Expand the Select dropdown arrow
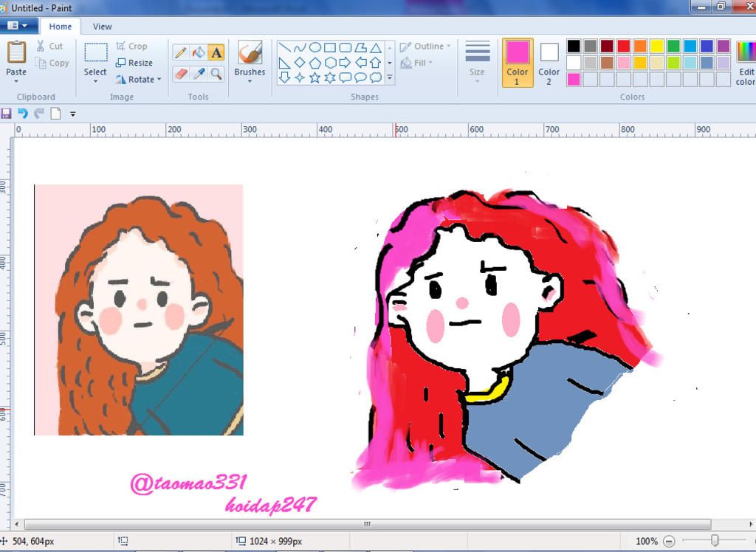 pos(95,81)
